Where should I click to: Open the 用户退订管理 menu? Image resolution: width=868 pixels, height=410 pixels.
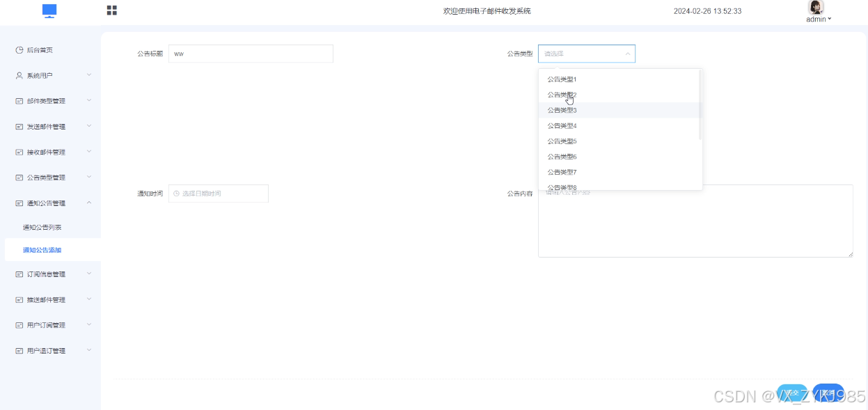pyautogui.click(x=49, y=350)
